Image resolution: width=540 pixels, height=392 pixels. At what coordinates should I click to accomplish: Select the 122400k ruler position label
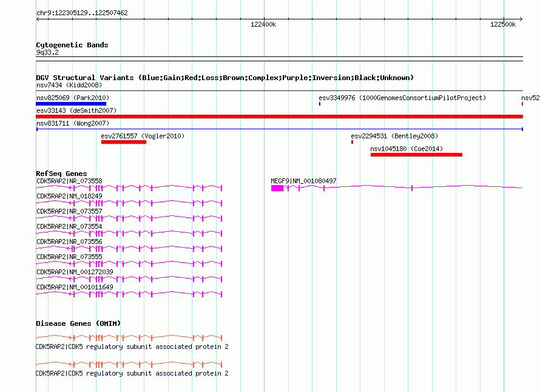point(263,24)
